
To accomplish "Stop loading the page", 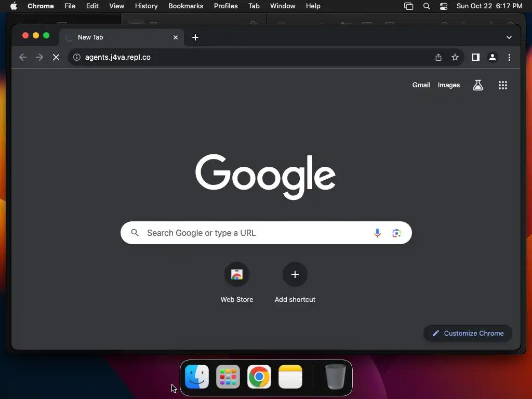I will point(56,57).
